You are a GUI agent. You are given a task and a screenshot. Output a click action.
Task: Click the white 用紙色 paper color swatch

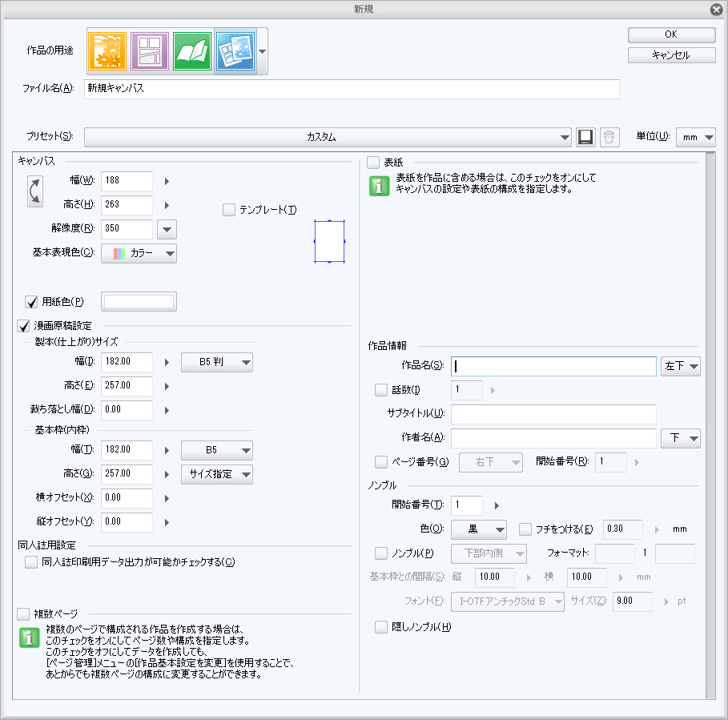point(139,302)
